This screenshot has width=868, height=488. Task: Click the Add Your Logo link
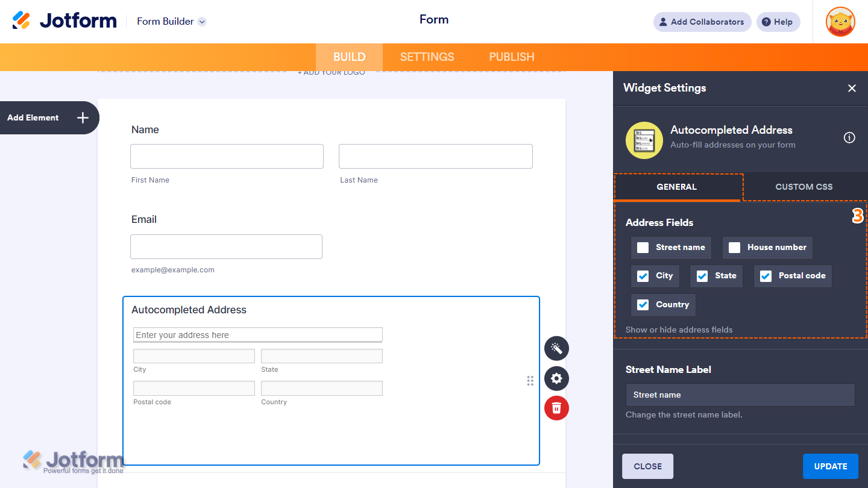click(332, 73)
